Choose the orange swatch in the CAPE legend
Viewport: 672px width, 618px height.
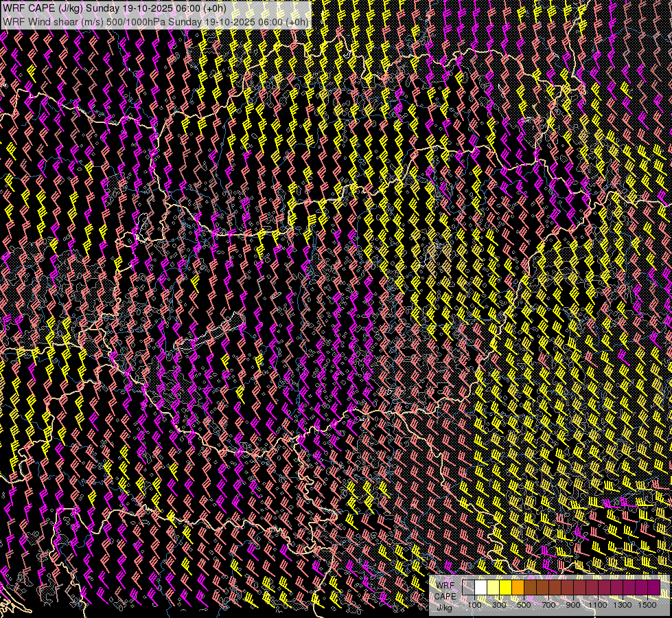pyautogui.click(x=518, y=588)
